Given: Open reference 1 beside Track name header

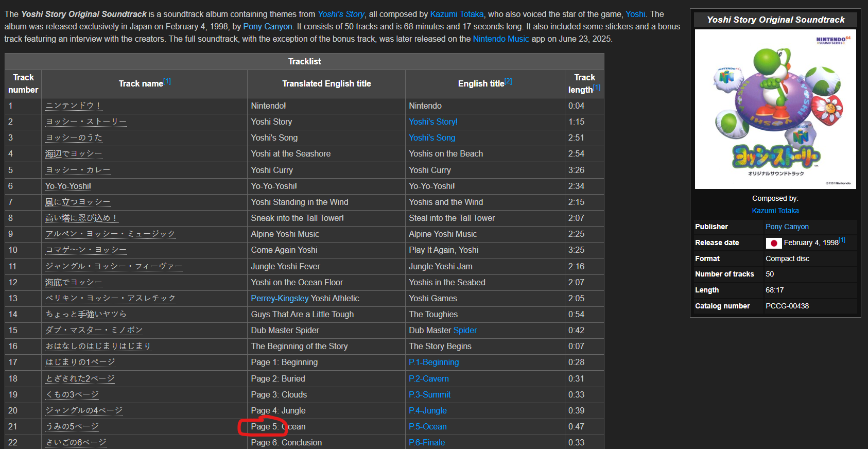Looking at the screenshot, I should click(167, 81).
